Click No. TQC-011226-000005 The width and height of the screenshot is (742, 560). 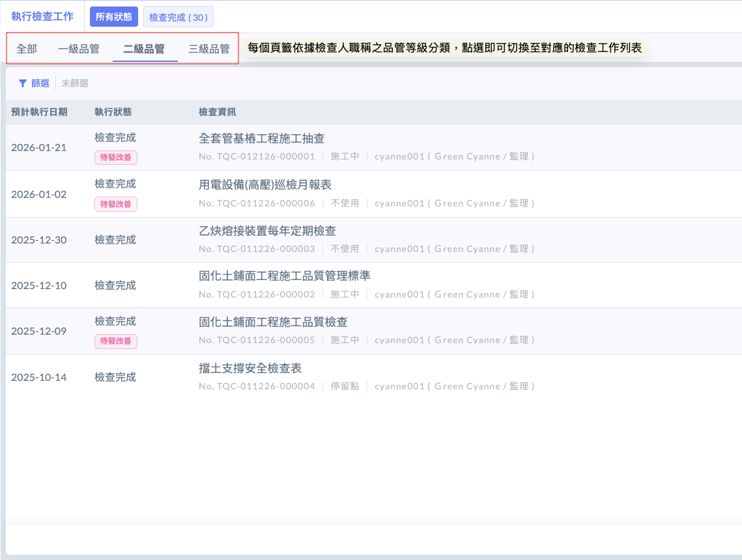(257, 340)
